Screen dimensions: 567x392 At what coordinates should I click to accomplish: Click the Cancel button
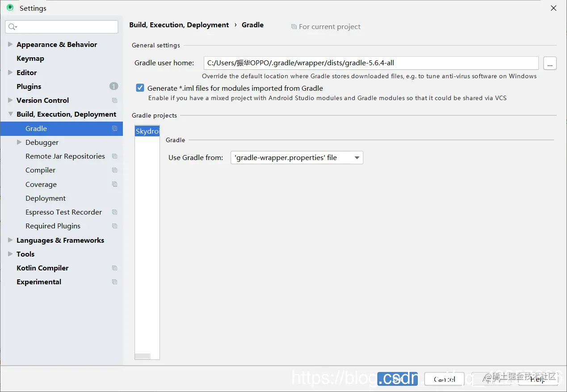point(445,379)
